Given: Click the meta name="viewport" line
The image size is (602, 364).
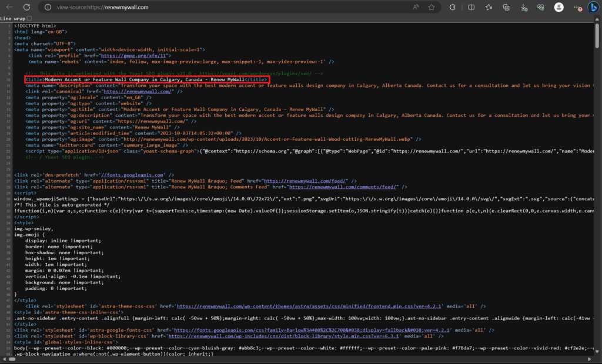Looking at the screenshot, I should (x=109, y=49).
